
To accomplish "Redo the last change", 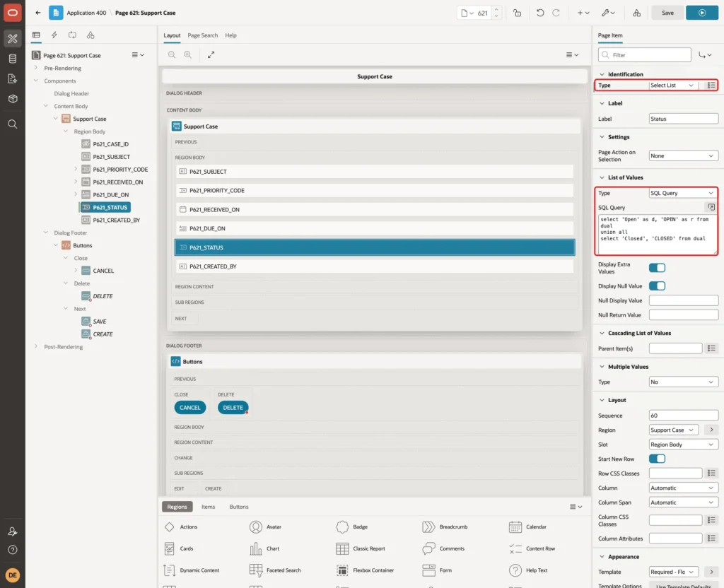I will (556, 13).
